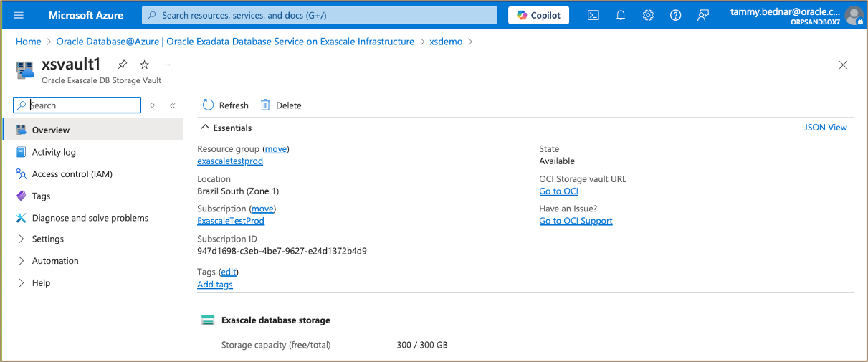868x362 pixels.
Task: Open the feedback icon in header
Action: click(703, 15)
